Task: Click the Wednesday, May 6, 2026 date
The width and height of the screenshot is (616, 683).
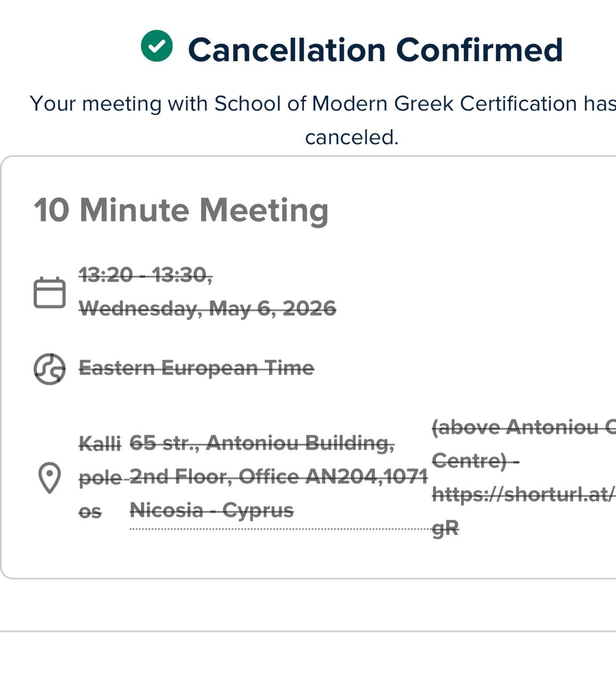Action: tap(207, 308)
